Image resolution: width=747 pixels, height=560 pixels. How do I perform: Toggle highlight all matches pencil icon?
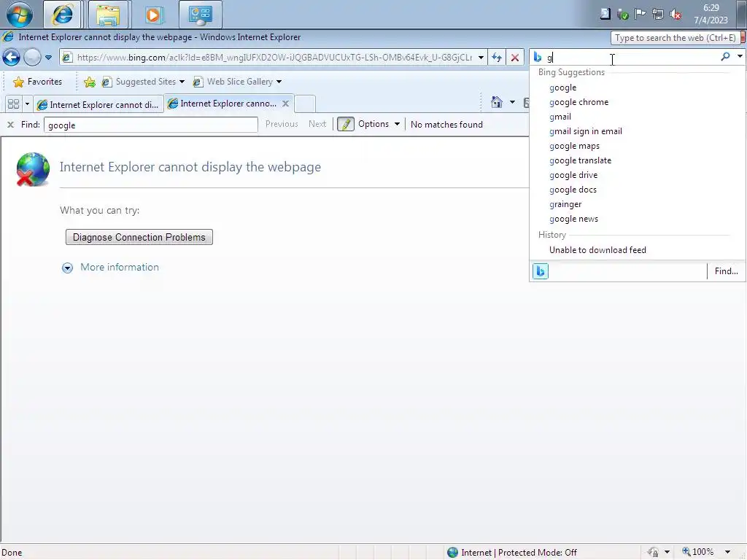pyautogui.click(x=345, y=124)
